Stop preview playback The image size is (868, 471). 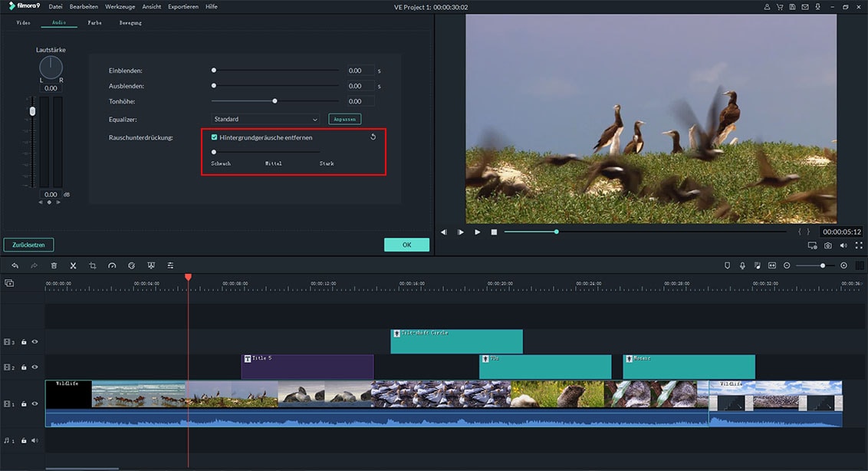coord(494,232)
